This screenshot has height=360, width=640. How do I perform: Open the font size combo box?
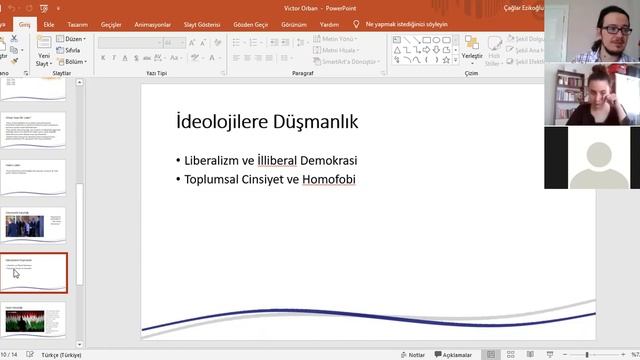(174, 42)
